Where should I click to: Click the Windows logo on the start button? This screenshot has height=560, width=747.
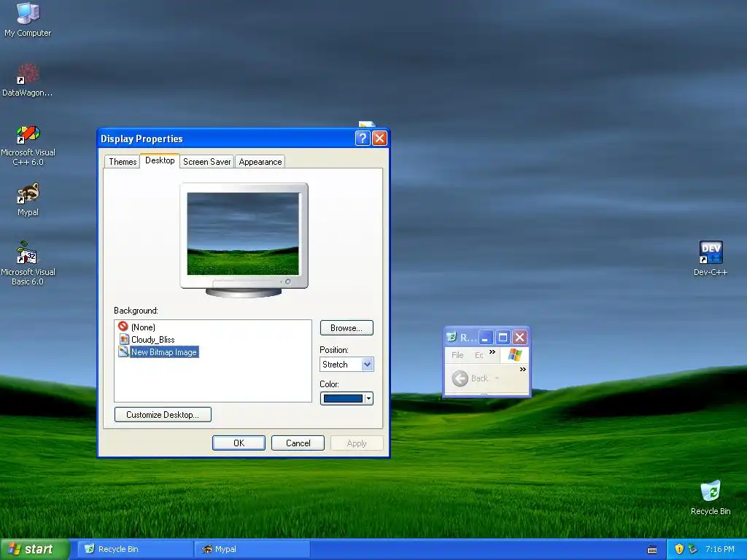(x=15, y=549)
